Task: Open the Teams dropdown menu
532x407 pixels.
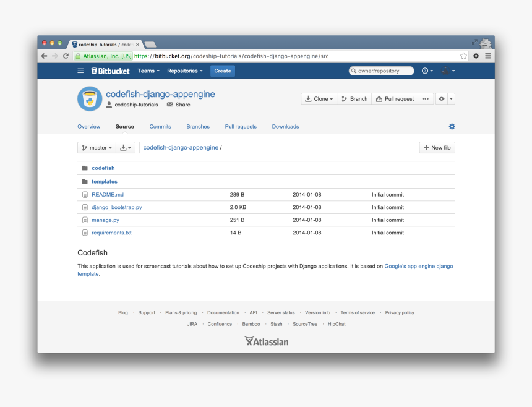Action: 148,71
